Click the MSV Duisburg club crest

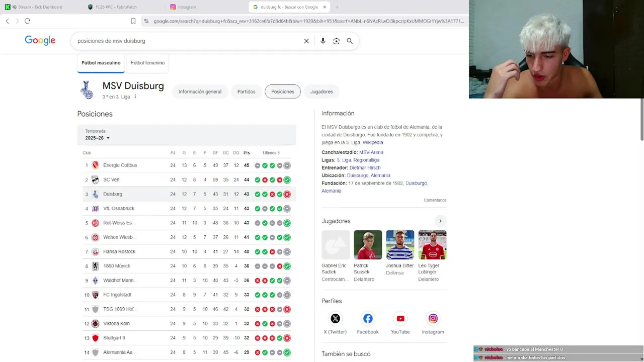87,90
